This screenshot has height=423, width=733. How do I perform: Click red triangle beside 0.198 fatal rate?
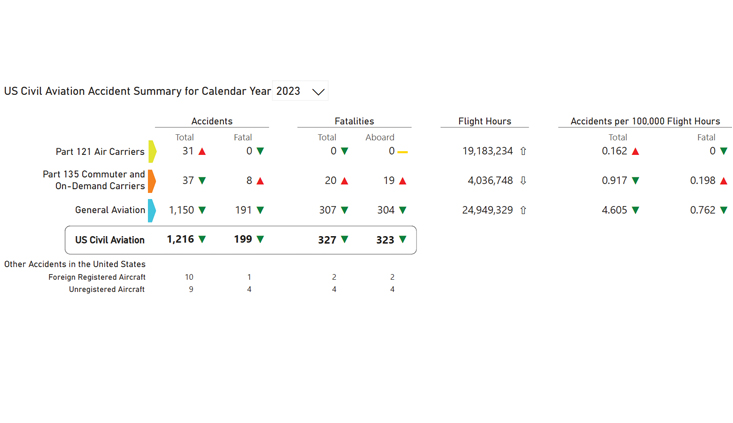click(x=723, y=181)
